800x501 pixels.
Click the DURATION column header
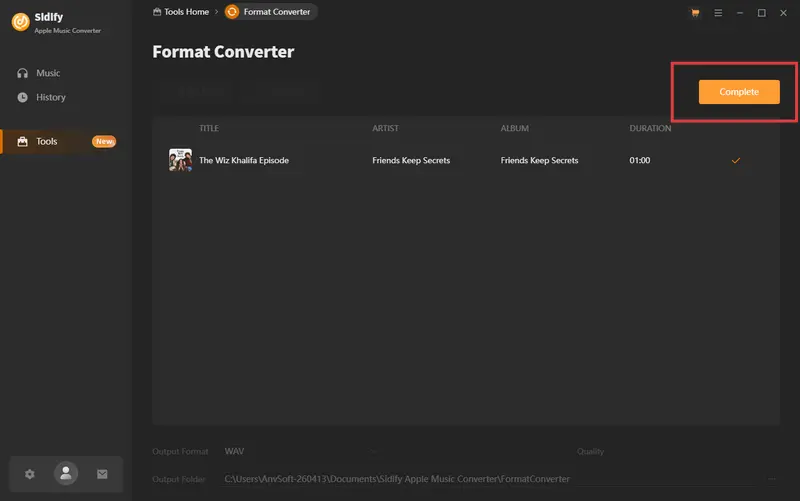click(650, 128)
